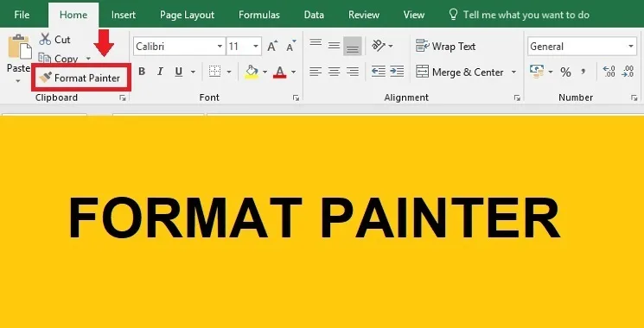Open borders dropdown arrow
The image size is (644, 328).
coord(229,73)
